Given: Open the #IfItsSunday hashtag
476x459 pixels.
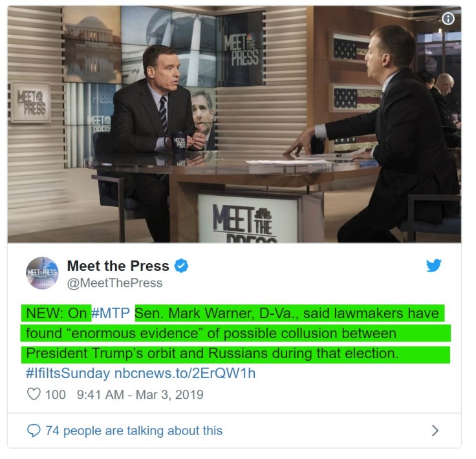Looking at the screenshot, I should (x=68, y=374).
